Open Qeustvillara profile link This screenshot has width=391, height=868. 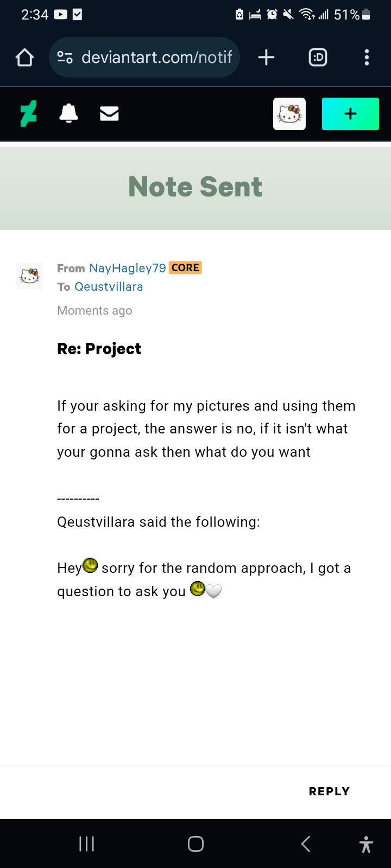109,286
